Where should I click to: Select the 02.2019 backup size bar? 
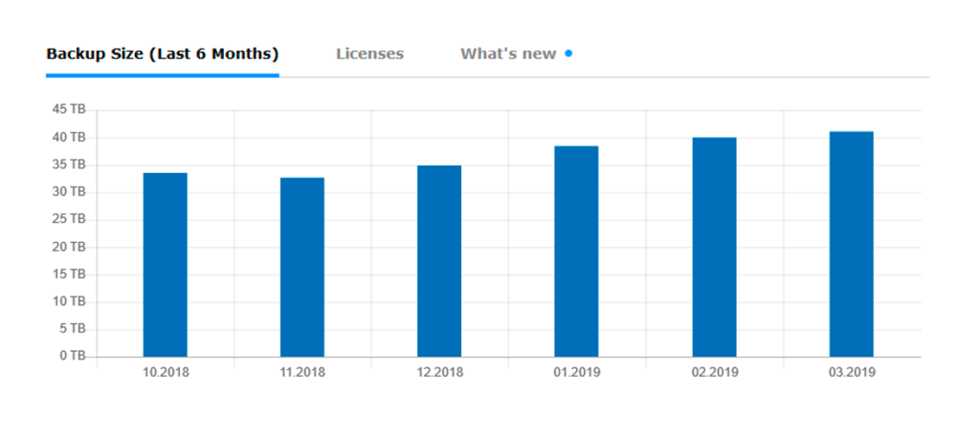point(714,248)
